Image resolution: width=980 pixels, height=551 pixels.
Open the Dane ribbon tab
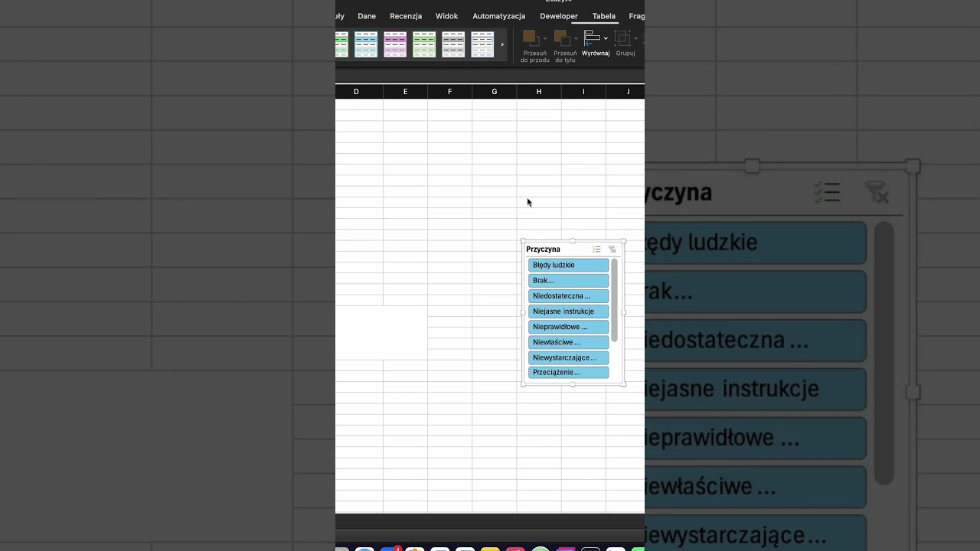[x=367, y=16]
